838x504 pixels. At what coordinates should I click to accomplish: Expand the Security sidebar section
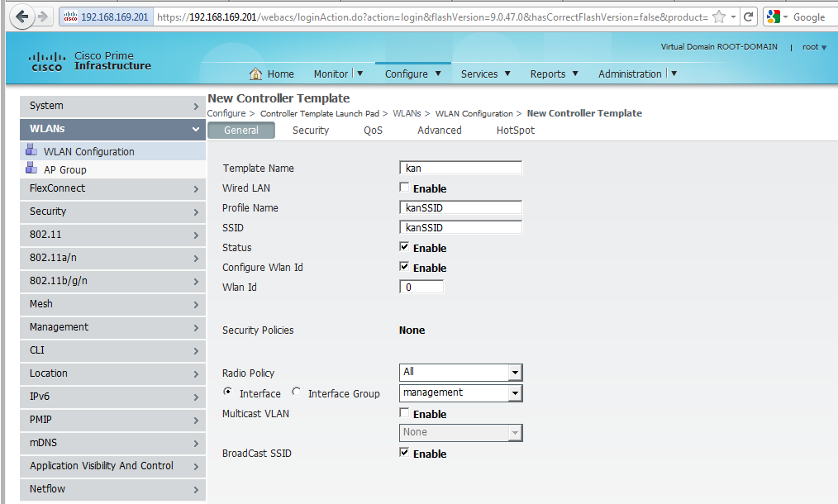[112, 212]
